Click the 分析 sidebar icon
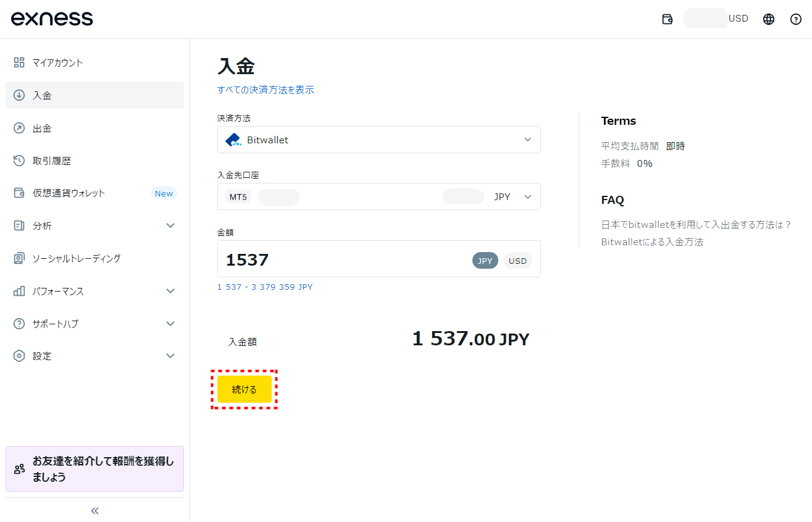Viewport: 812px width, 522px height. coord(19,225)
